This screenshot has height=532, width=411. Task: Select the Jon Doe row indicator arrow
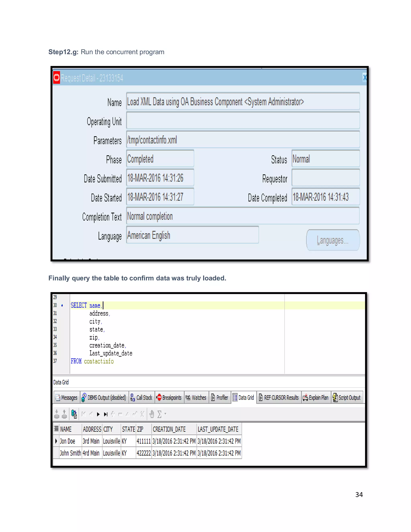click(x=56, y=441)
